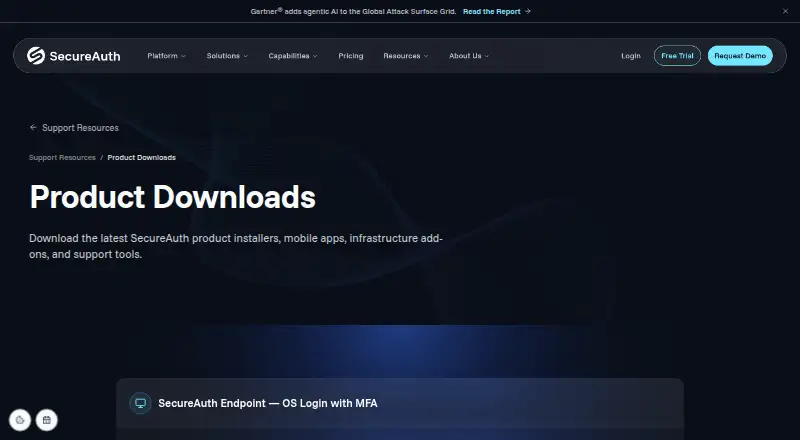The height and width of the screenshot is (440, 800).
Task: Click the 'Download the latest SecureAuth product installers' description
Action: (236, 246)
